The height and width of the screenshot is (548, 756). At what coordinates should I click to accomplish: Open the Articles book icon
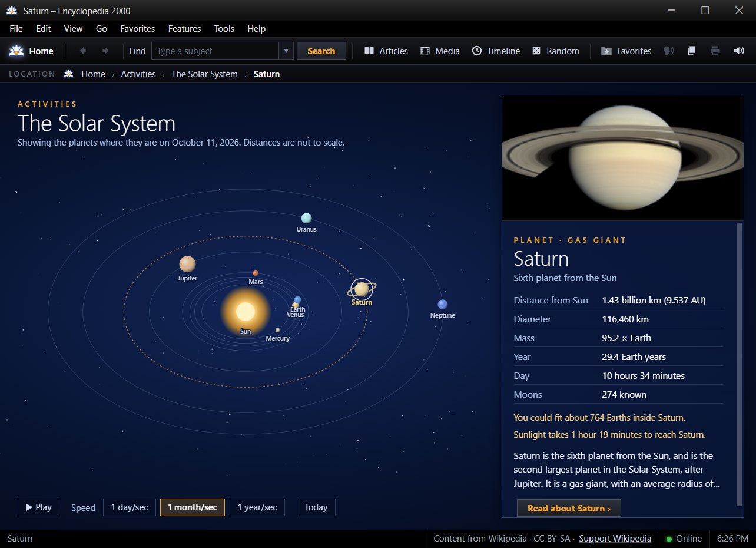(369, 51)
